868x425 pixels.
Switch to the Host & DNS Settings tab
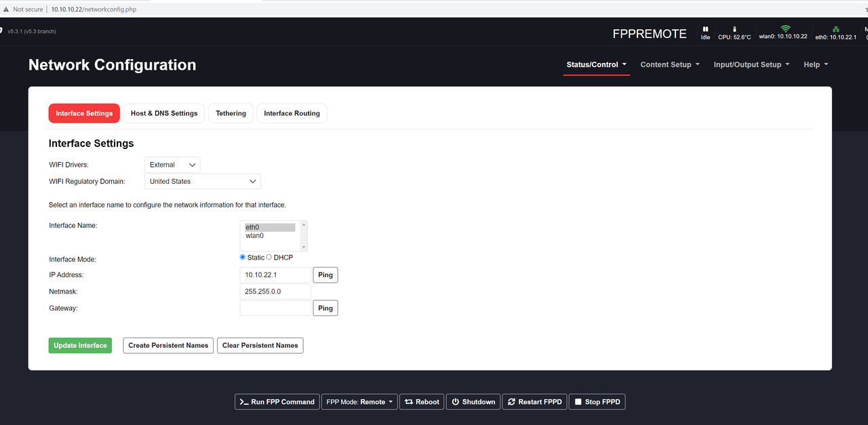(164, 113)
